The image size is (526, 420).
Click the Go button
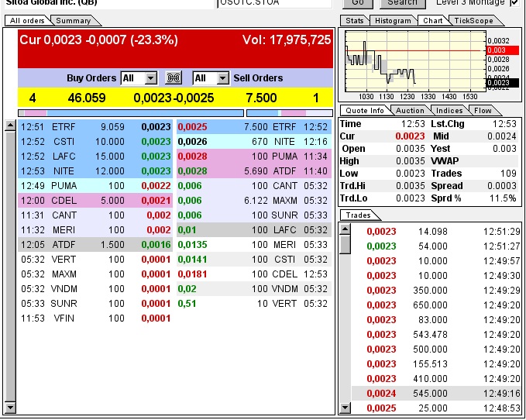[358, 3]
